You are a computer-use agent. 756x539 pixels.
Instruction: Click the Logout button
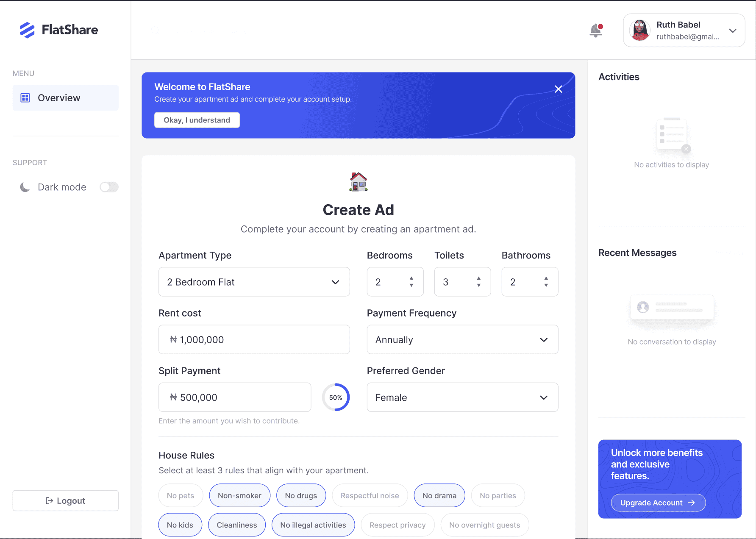pyautogui.click(x=66, y=501)
